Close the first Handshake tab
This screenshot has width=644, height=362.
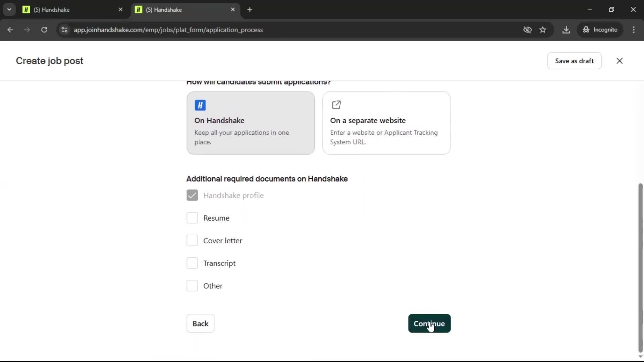[120, 10]
